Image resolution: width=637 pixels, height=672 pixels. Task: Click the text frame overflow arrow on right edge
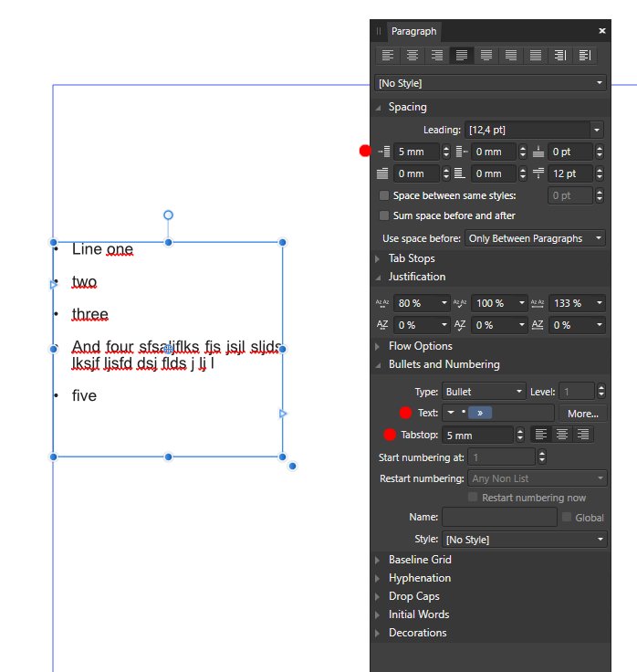[283, 414]
